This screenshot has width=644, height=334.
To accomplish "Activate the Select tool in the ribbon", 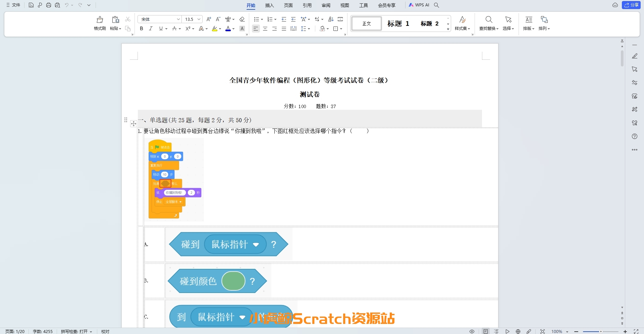I will click(507, 23).
